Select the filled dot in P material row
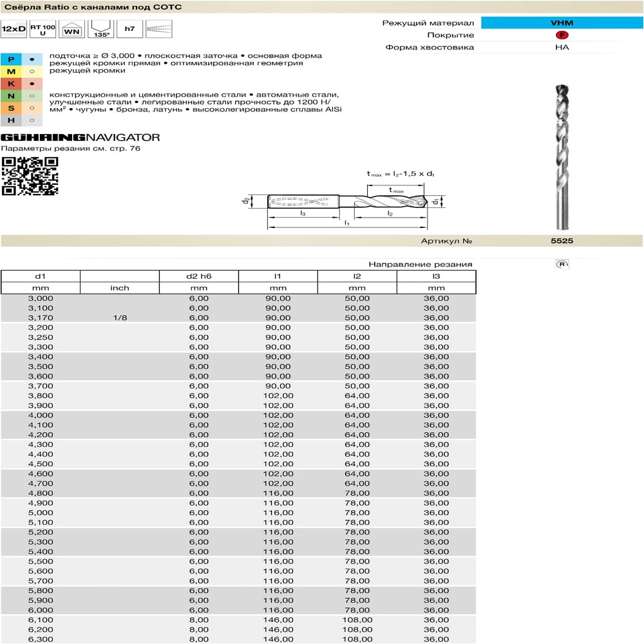644x644 pixels. [x=32, y=59]
